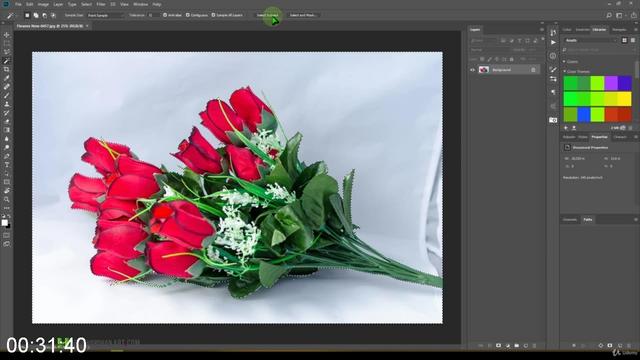
Task: Select the Healing Brush tool
Action: 7,87
